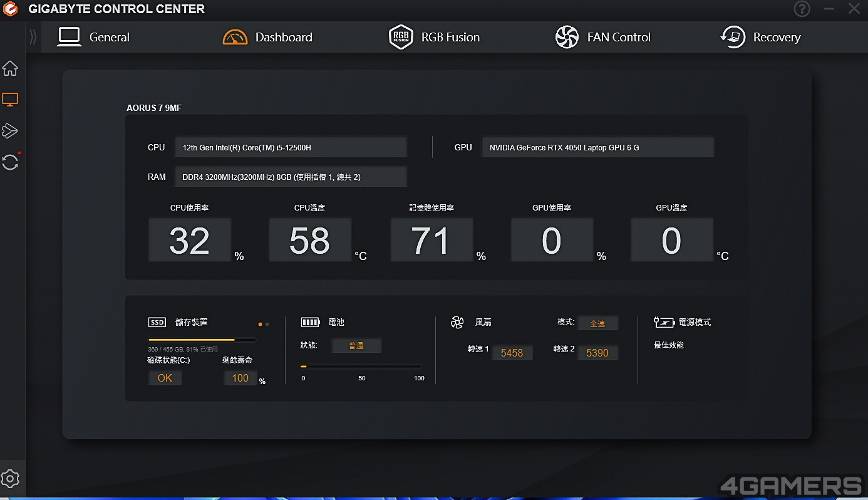Image resolution: width=868 pixels, height=500 pixels.
Task: Click the fan mode full speed value
Action: pos(597,323)
